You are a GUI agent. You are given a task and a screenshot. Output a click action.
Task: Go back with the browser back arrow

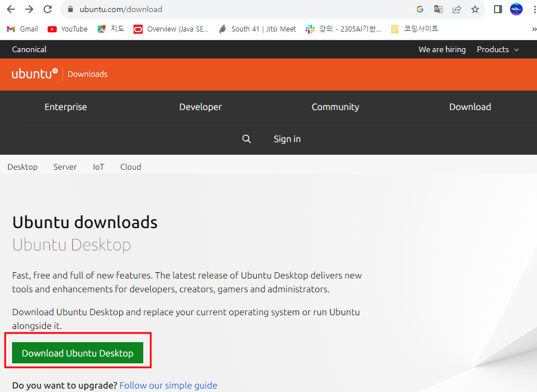pyautogui.click(x=11, y=9)
